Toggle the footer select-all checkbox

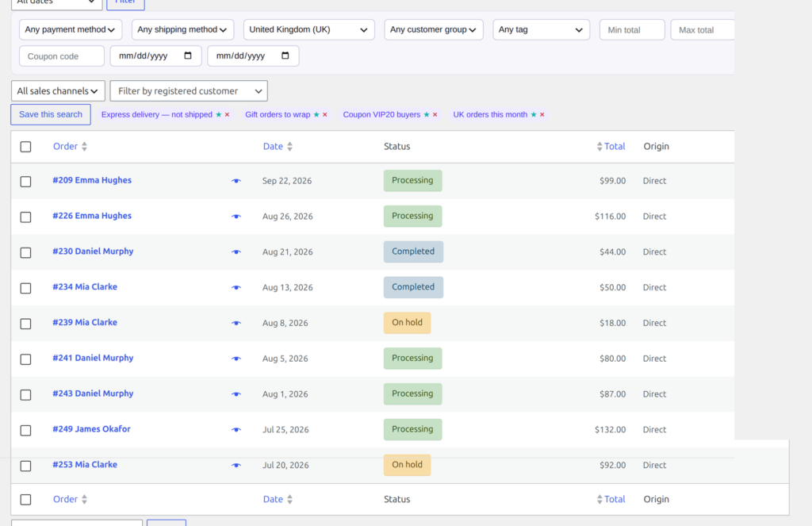[25, 500]
